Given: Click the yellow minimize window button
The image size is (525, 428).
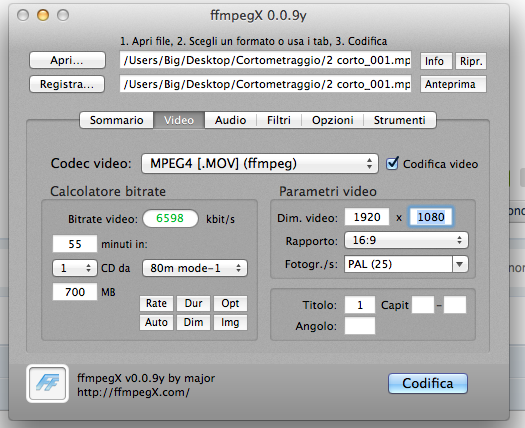Looking at the screenshot, I should [x=43, y=15].
